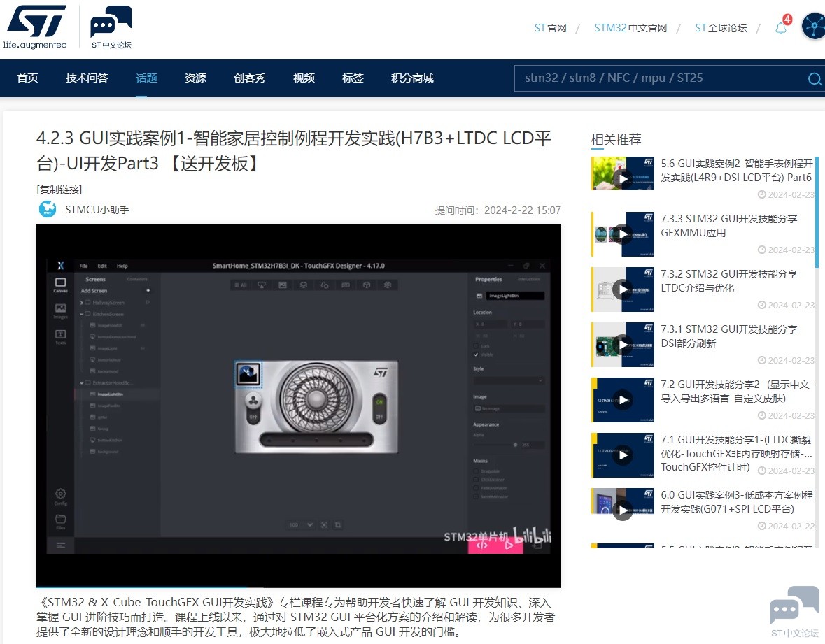
Task: Enable the MoveAnimator mixin checkbox
Action: [476, 496]
